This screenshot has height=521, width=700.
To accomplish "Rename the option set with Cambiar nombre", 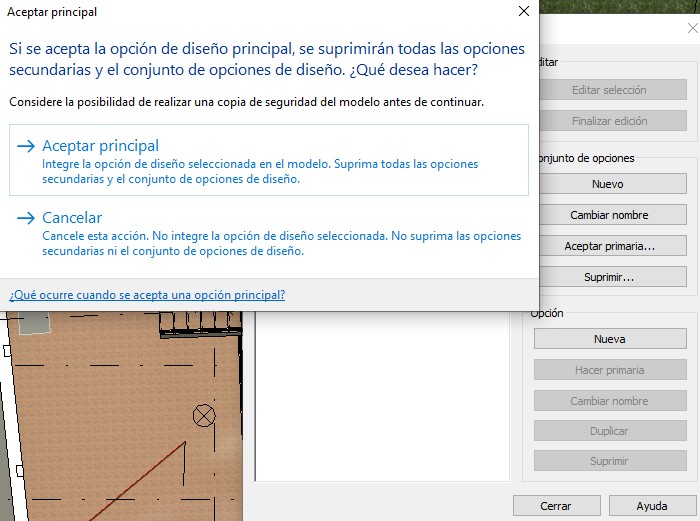I will [608, 215].
